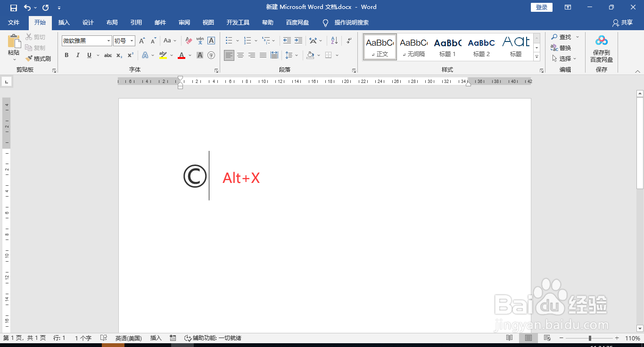The height and width of the screenshot is (347, 644).
Task: Open the font name dropdown
Action: (x=107, y=41)
